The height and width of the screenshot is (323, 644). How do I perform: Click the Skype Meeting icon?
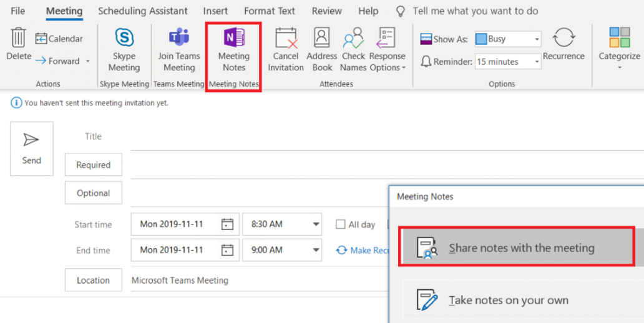pos(124,39)
